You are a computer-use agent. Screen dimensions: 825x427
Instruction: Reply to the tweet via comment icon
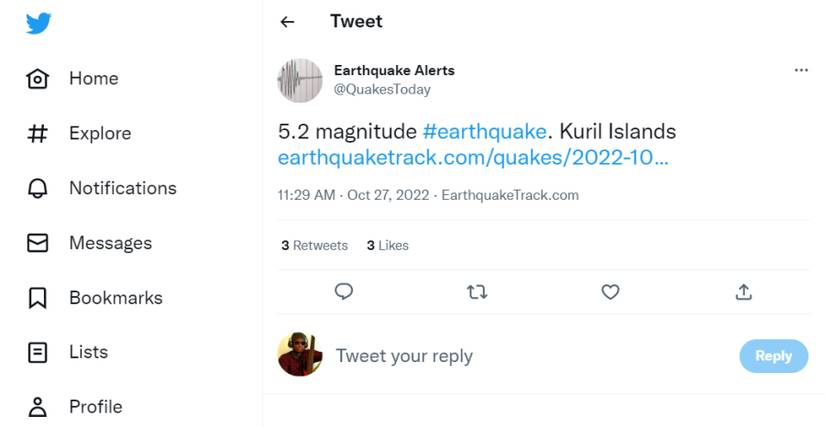(x=344, y=291)
